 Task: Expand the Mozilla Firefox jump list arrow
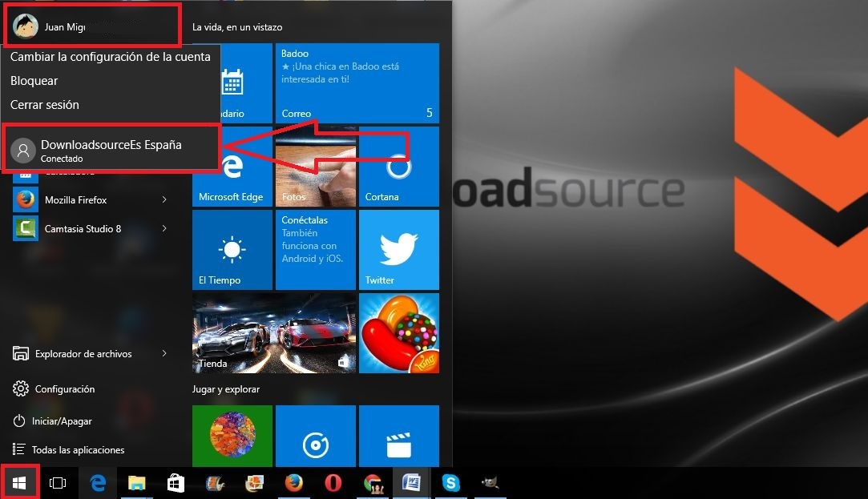click(x=164, y=199)
